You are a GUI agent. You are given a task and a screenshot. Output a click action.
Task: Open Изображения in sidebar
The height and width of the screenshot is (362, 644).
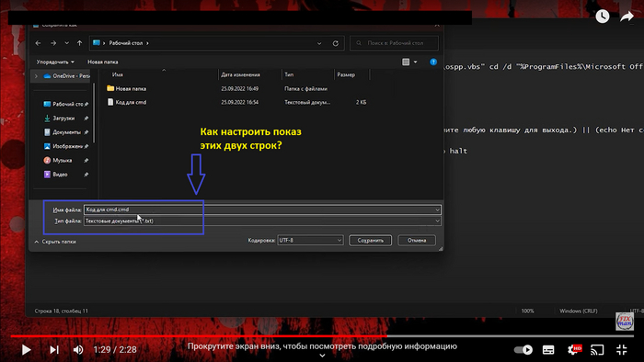pyautogui.click(x=65, y=146)
